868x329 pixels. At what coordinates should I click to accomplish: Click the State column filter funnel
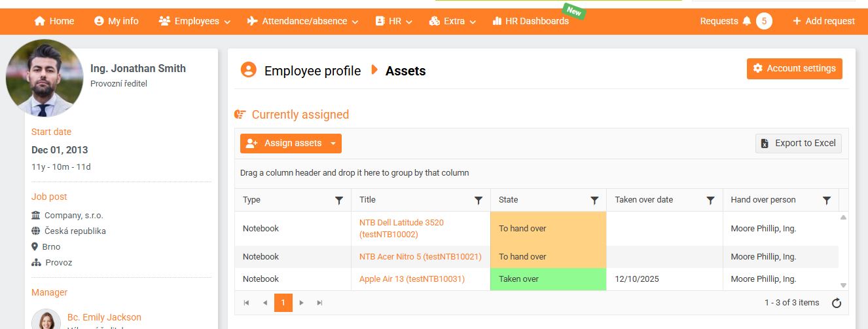point(594,201)
